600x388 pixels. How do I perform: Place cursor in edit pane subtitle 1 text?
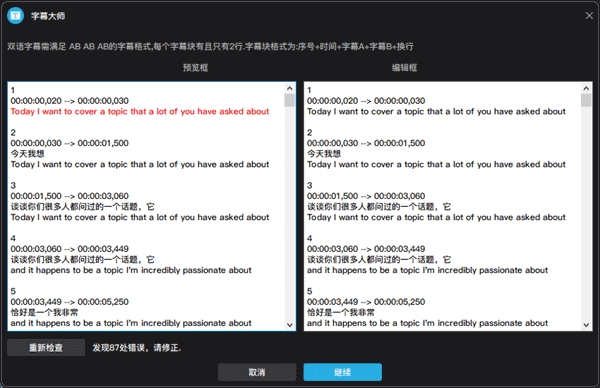click(x=436, y=111)
